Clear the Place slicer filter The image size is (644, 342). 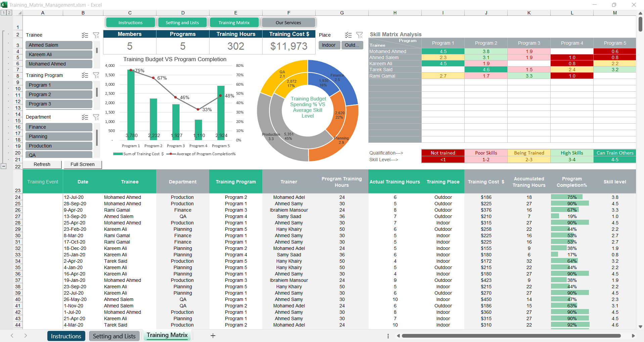[x=359, y=35]
